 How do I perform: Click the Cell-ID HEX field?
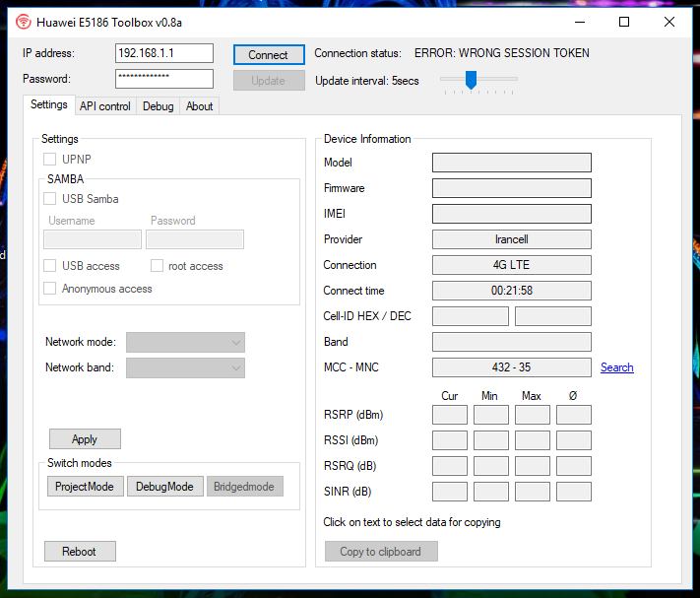[x=471, y=316]
